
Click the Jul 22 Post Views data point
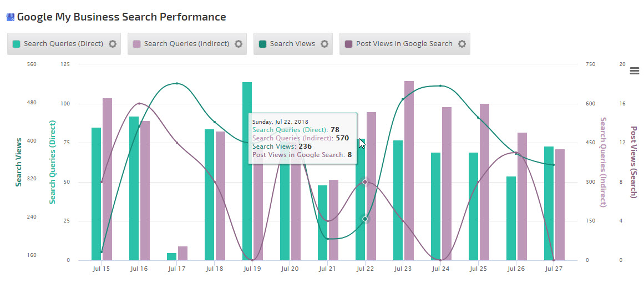click(x=365, y=182)
